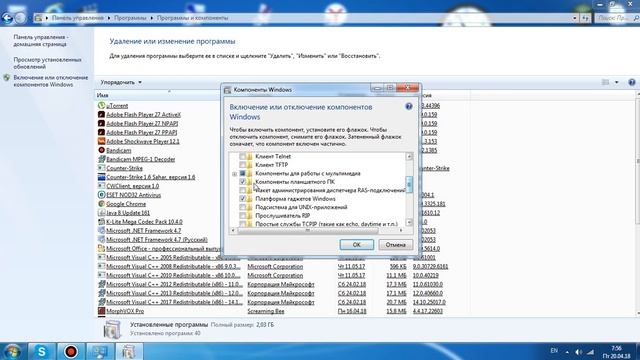The height and width of the screenshot is (360, 640).
Task: Uncheck the Платформа гаджетов Windows checkbox
Action: 242,199
